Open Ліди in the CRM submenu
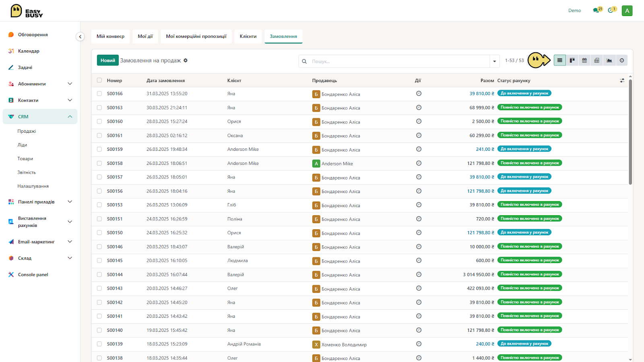Screen dimensions: 644x362 point(22,145)
